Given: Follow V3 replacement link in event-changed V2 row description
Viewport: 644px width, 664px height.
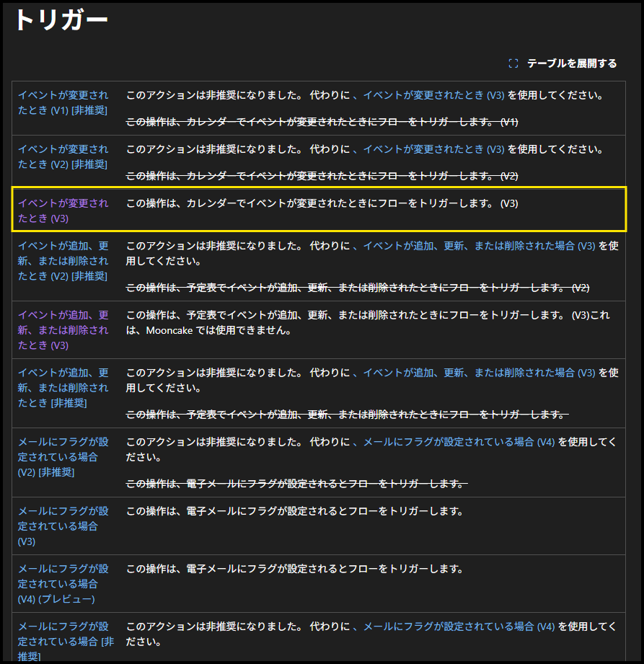Looking at the screenshot, I should (433, 149).
